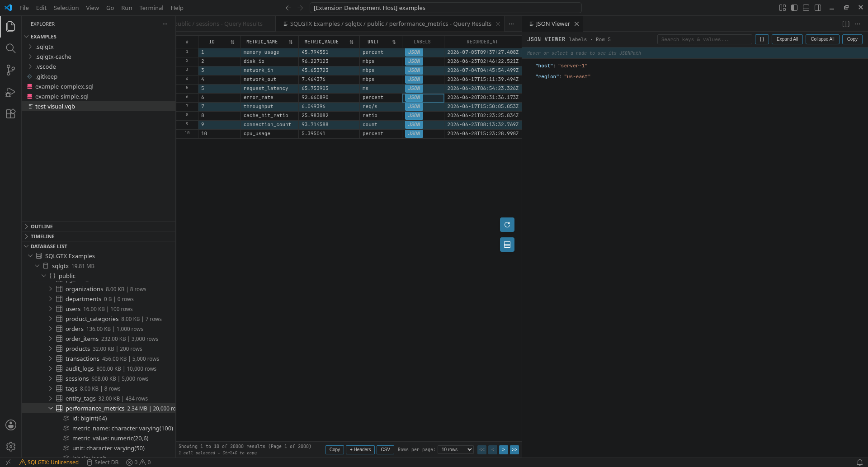Click Copy in the results footer
868x467 pixels.
pos(335,450)
